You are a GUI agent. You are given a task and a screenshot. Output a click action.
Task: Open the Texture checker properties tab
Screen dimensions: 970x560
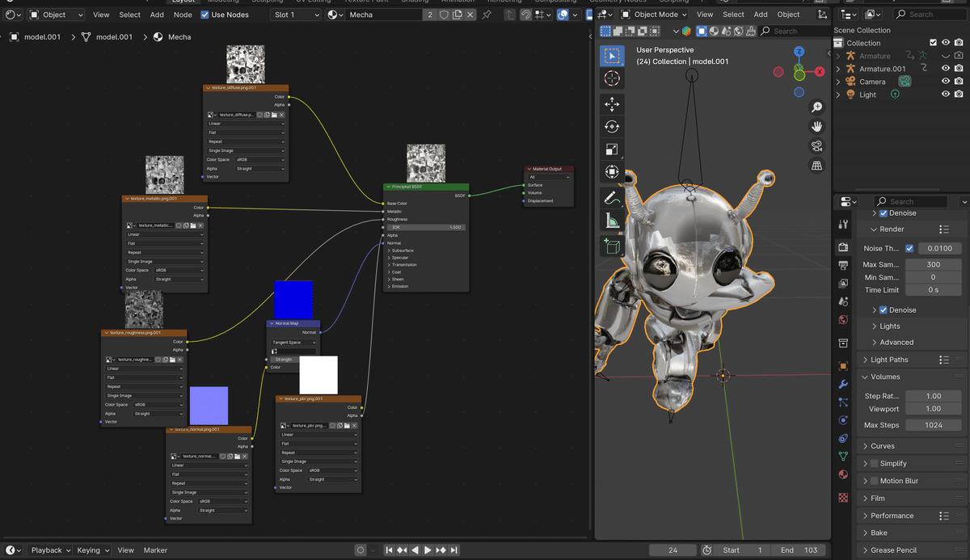(844, 497)
